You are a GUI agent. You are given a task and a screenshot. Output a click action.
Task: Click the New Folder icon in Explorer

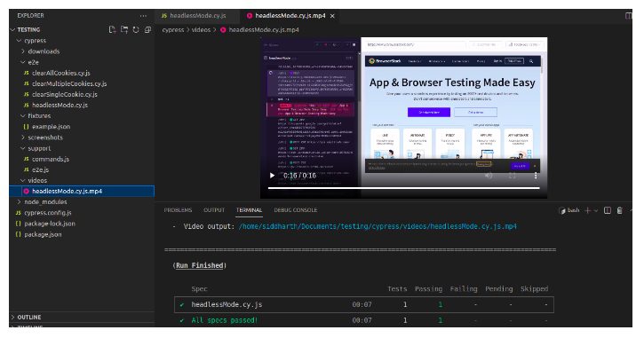pyautogui.click(x=124, y=29)
